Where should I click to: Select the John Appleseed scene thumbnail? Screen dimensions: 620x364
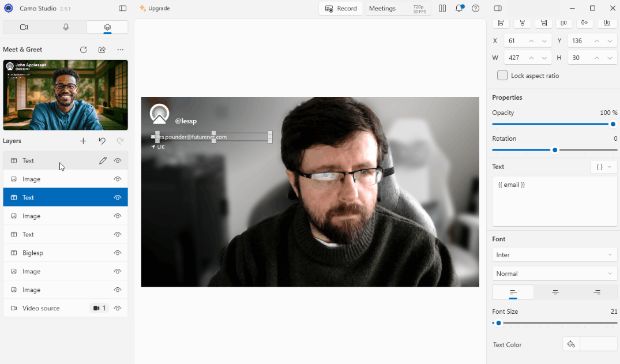pos(65,95)
